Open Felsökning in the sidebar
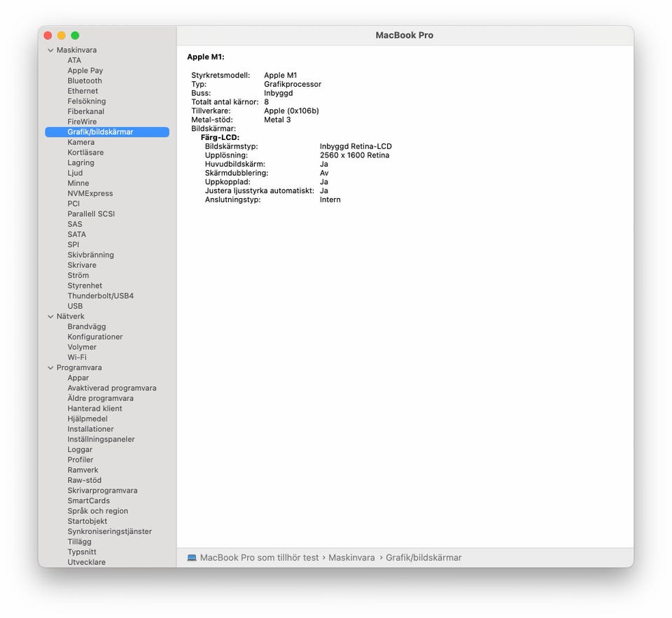672x618 pixels. 87,101
